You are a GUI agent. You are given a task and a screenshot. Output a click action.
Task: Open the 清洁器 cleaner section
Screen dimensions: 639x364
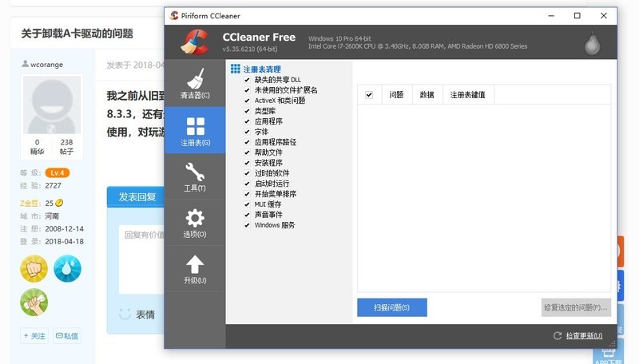click(195, 84)
